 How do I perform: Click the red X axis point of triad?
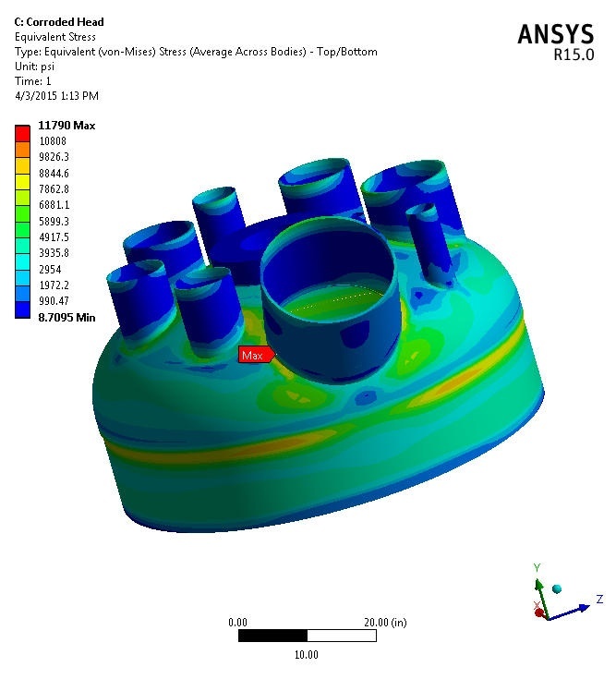tap(539, 612)
